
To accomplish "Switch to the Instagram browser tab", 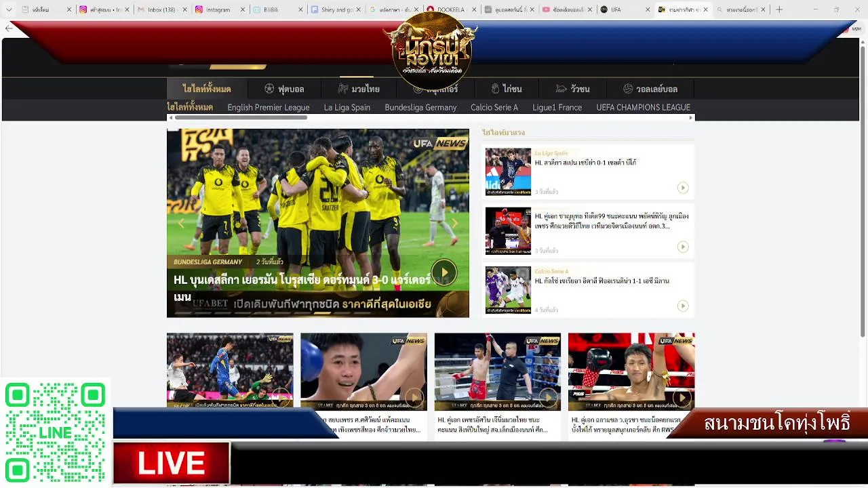I will click(x=220, y=9).
